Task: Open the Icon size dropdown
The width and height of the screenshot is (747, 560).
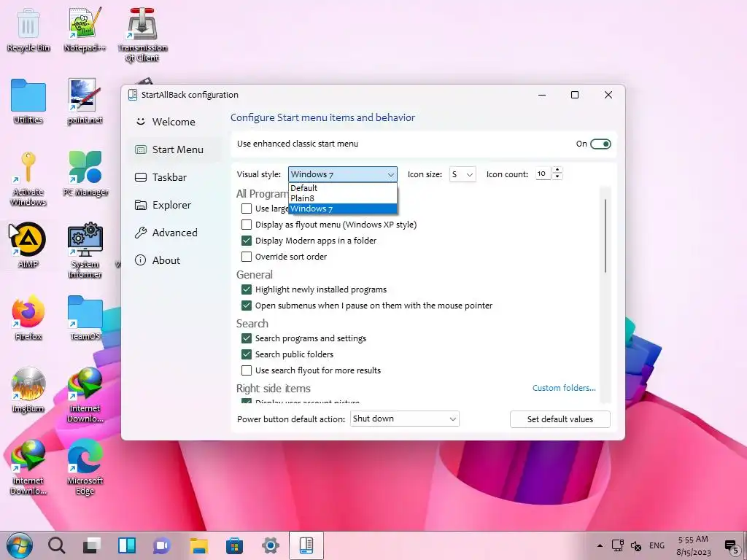Action: [x=462, y=174]
